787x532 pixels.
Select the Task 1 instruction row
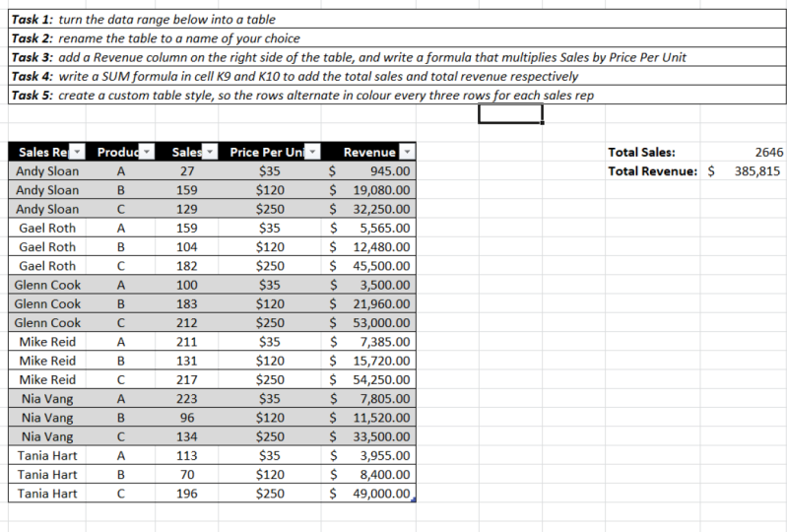coord(397,19)
